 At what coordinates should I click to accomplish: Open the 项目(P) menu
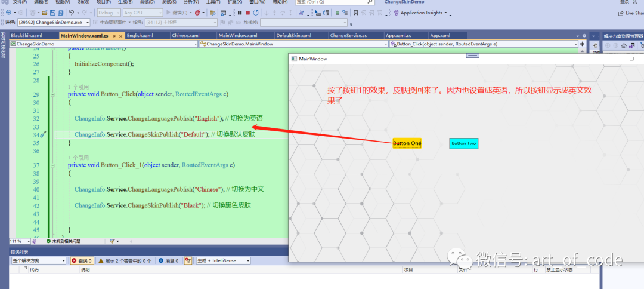(x=104, y=2)
